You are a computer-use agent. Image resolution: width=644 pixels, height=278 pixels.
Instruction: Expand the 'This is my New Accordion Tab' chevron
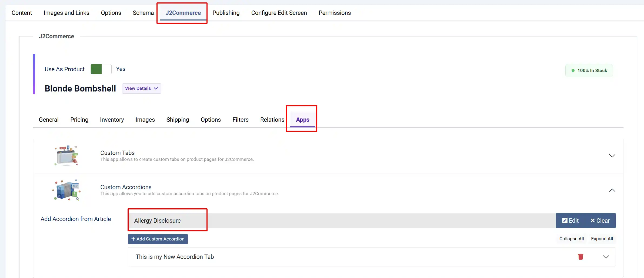606,257
